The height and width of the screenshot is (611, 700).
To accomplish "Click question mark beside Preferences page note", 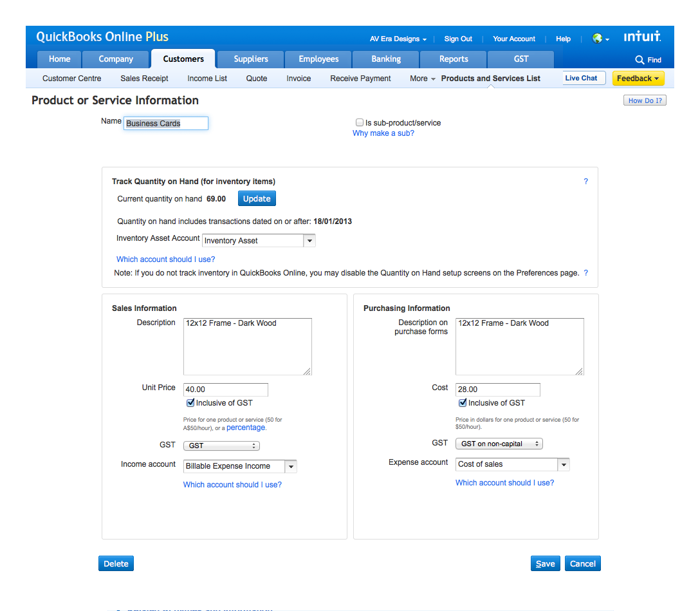I will click(x=585, y=273).
